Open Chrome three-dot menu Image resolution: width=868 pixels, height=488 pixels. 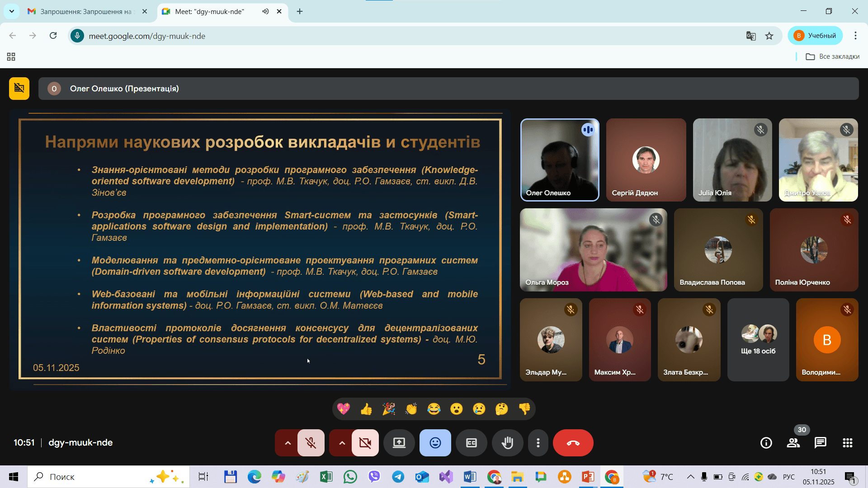[855, 36]
